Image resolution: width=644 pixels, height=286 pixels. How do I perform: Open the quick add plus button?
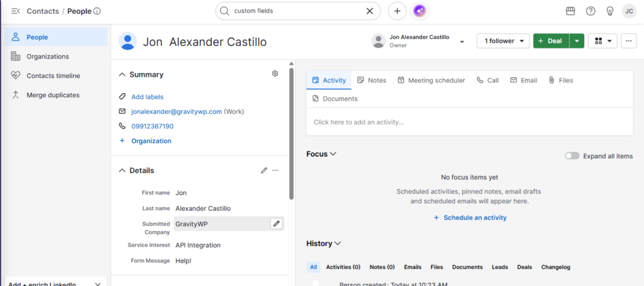click(x=397, y=11)
